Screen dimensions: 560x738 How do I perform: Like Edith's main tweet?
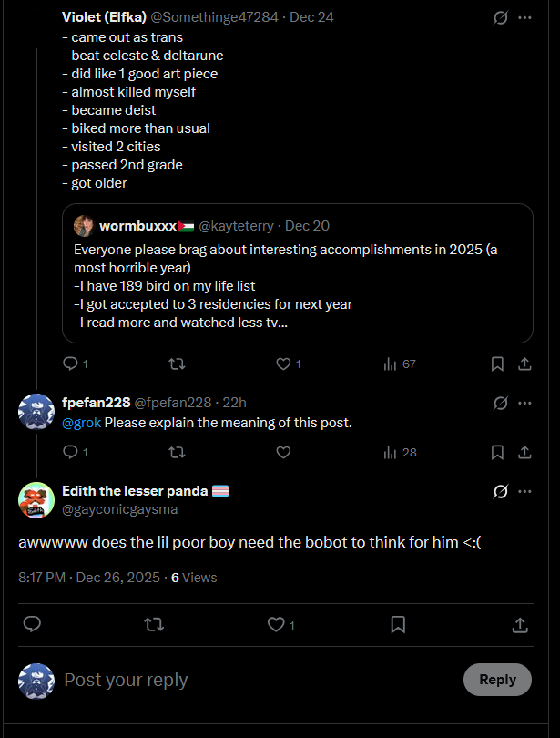(x=276, y=625)
